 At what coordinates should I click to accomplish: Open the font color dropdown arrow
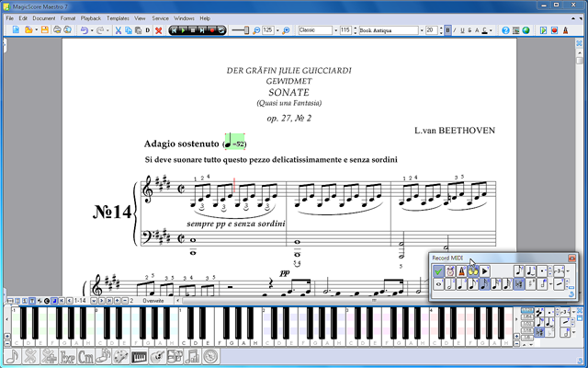pyautogui.click(x=491, y=30)
